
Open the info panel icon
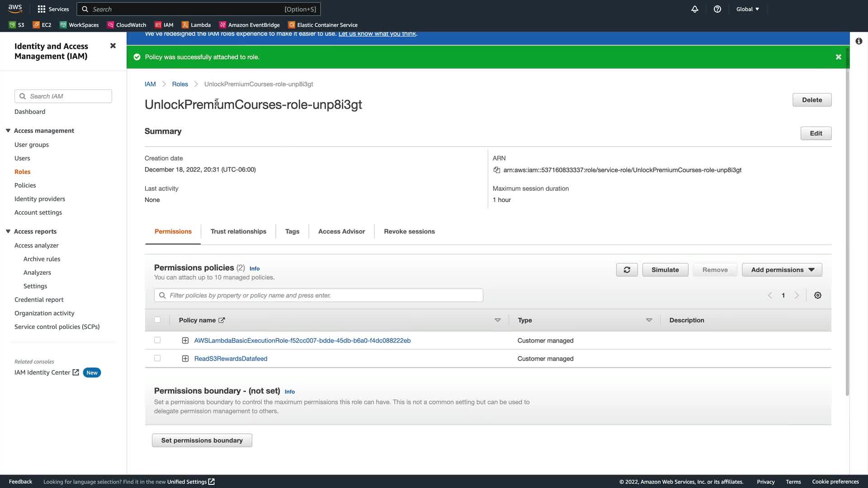pyautogui.click(x=859, y=41)
